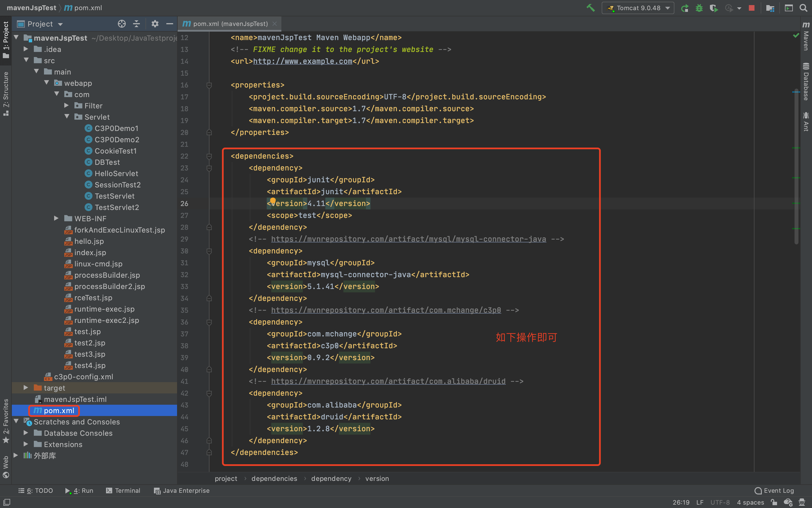Toggle the 1: Project tool window tab
The image size is (812, 508).
6,40
